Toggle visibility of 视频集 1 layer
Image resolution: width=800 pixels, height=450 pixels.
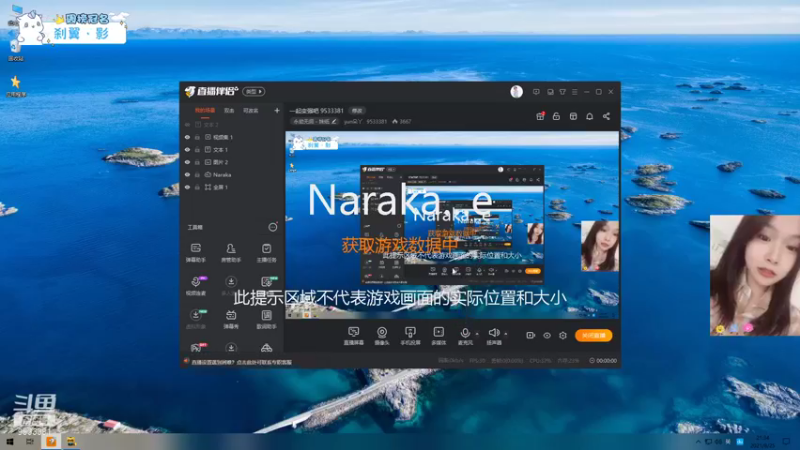point(187,137)
